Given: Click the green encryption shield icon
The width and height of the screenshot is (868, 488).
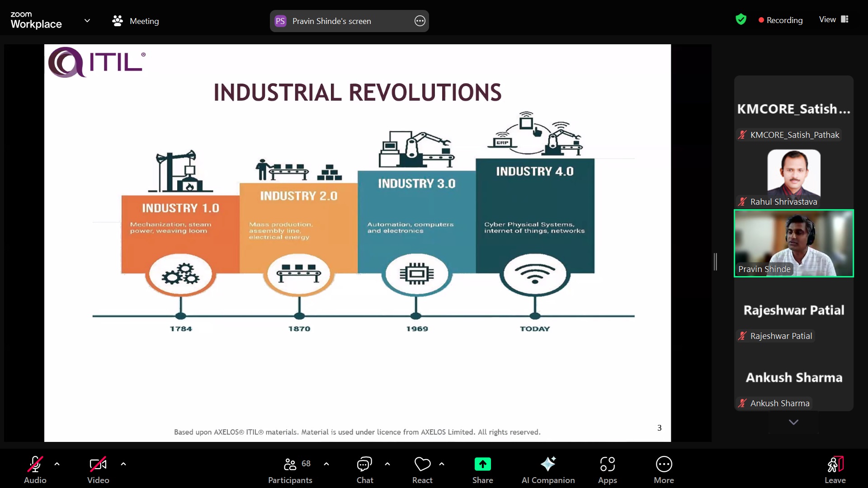Looking at the screenshot, I should click(741, 19).
